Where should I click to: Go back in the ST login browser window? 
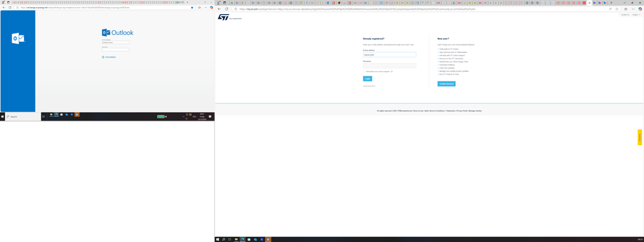(x=219, y=8)
